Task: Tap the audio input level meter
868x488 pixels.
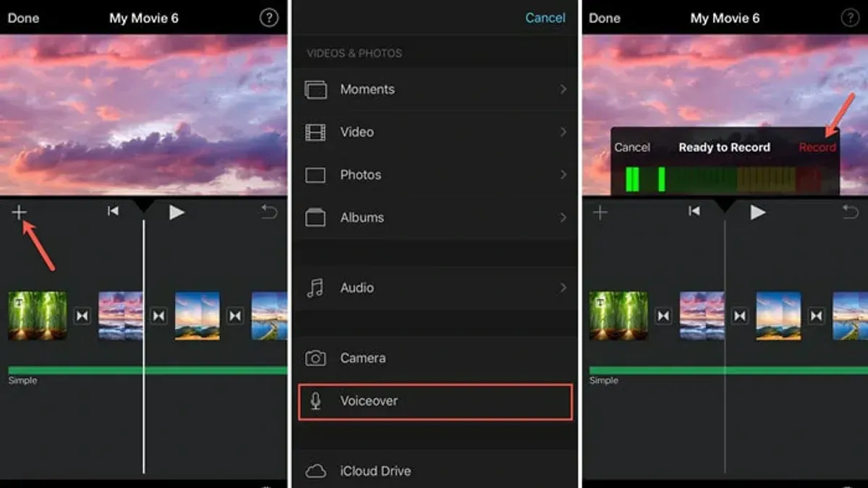Action: pyautogui.click(x=723, y=179)
